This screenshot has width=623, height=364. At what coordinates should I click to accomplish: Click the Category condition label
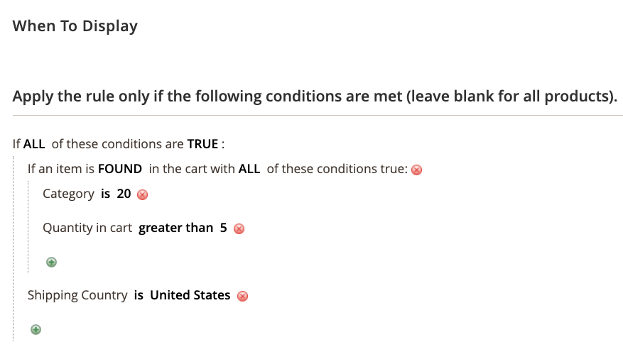coord(68,194)
